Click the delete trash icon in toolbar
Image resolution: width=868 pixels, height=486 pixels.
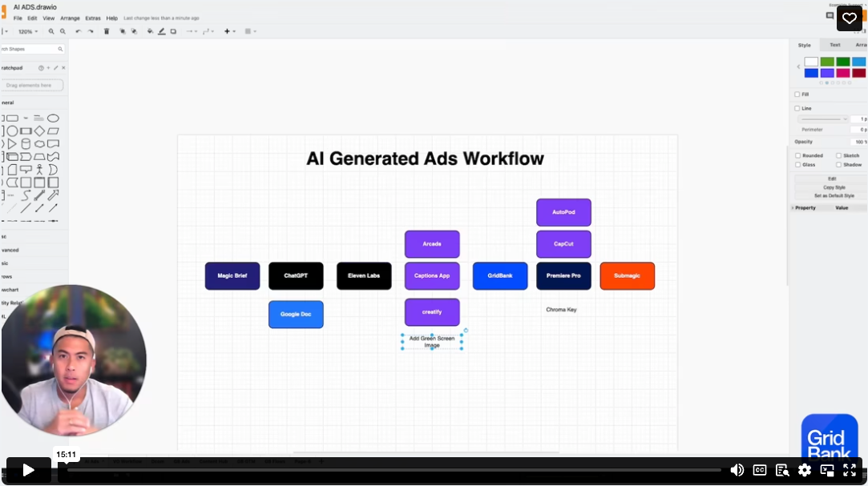107,31
